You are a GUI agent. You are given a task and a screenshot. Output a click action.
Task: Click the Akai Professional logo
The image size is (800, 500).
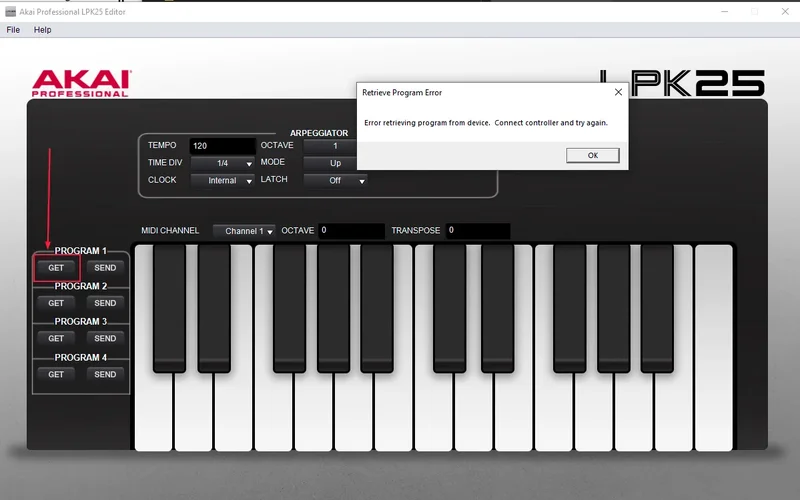[80, 83]
